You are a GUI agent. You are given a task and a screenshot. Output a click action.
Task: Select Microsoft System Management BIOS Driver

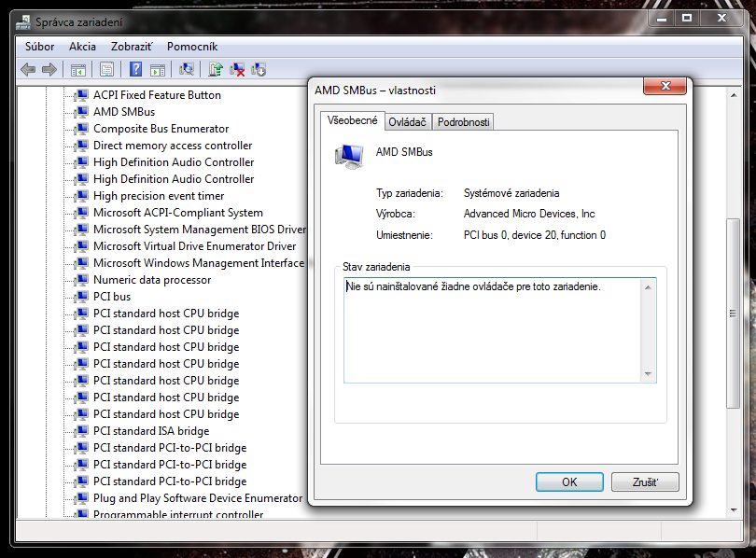coord(200,230)
